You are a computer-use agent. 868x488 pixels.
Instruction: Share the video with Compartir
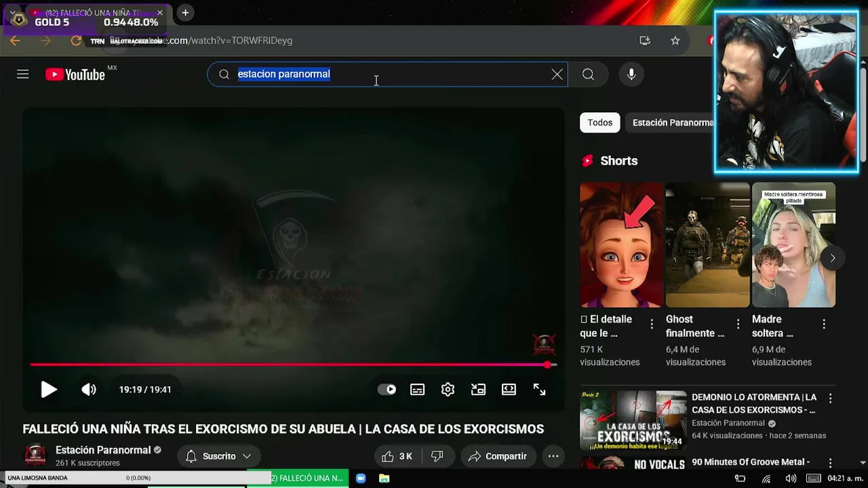coord(498,456)
